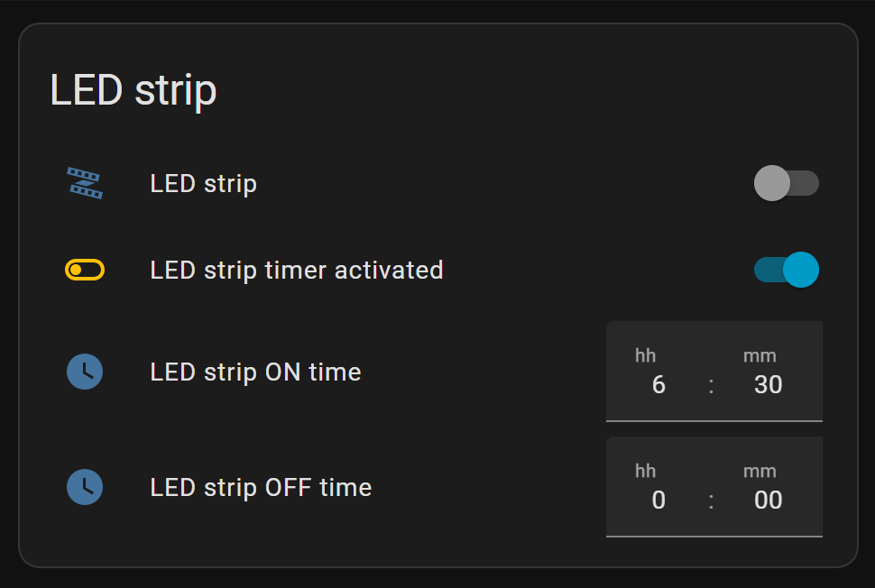Open the LED strip entity by its name label

[203, 183]
